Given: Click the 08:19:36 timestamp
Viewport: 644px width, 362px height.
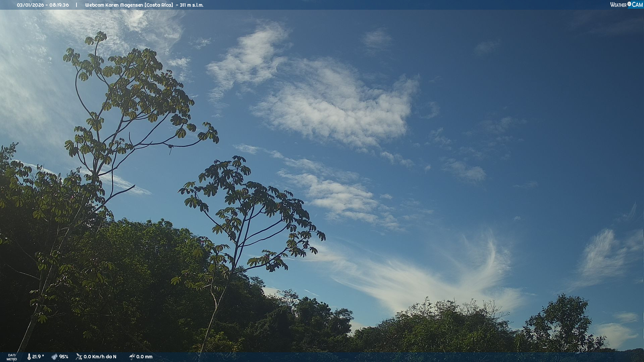Looking at the screenshot, I should (x=59, y=5).
